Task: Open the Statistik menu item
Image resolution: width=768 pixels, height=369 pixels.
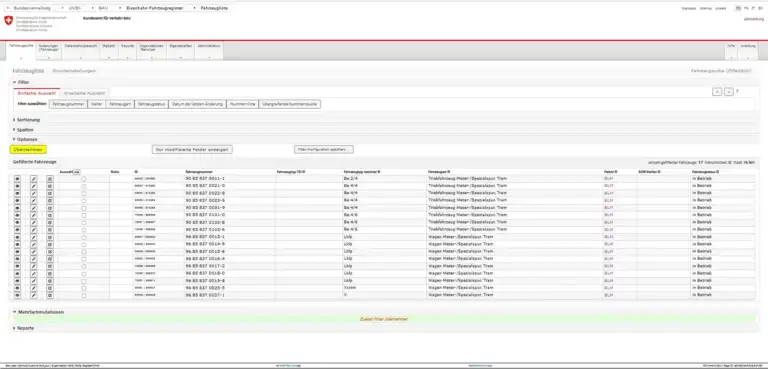Action: coord(109,51)
